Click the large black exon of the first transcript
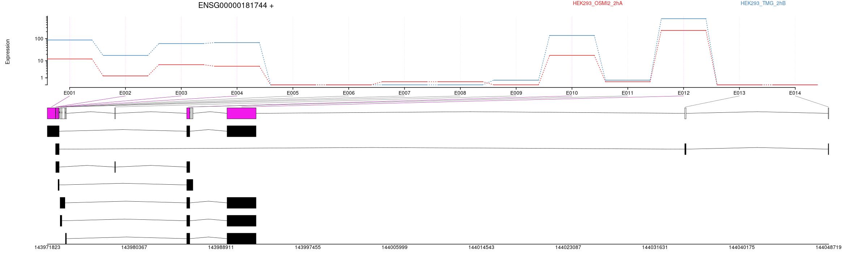Screen dimensions: 868x253 coord(242,131)
